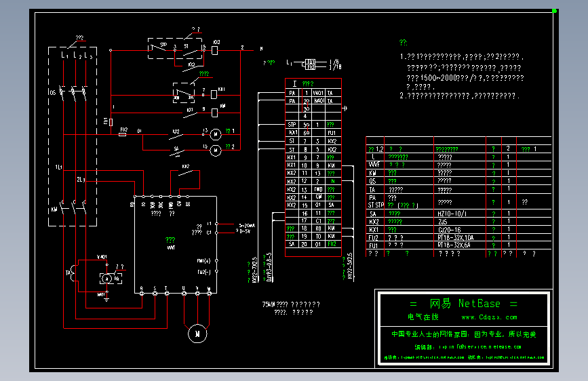The width and height of the screenshot is (588, 381).
Task: Click the KVV22-7X2.5 cable label
Action: pyautogui.click(x=254, y=270)
